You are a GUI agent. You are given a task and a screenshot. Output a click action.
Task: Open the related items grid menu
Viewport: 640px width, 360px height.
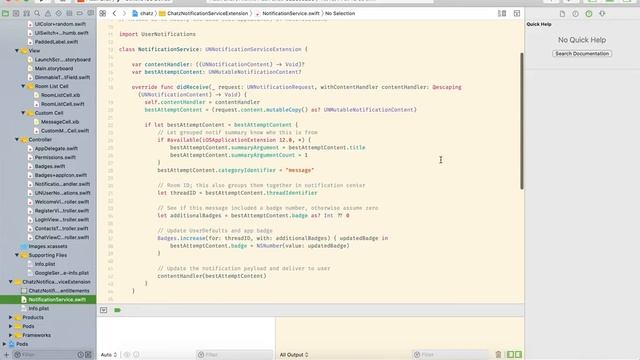click(x=103, y=13)
